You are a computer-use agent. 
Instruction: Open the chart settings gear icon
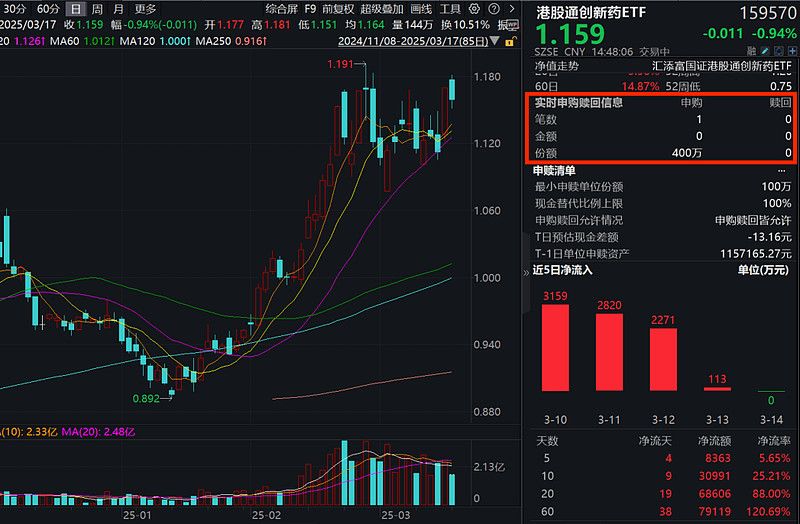click(474, 9)
